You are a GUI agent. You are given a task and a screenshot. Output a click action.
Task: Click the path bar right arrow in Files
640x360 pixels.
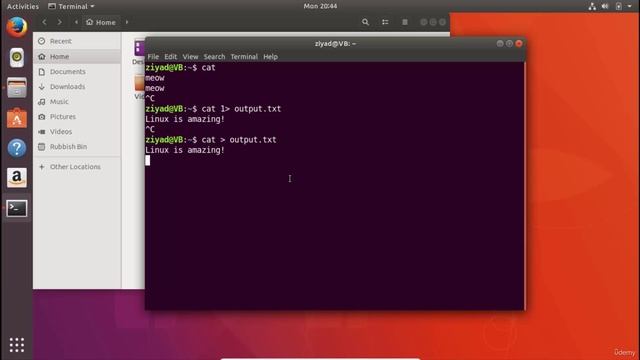127,22
